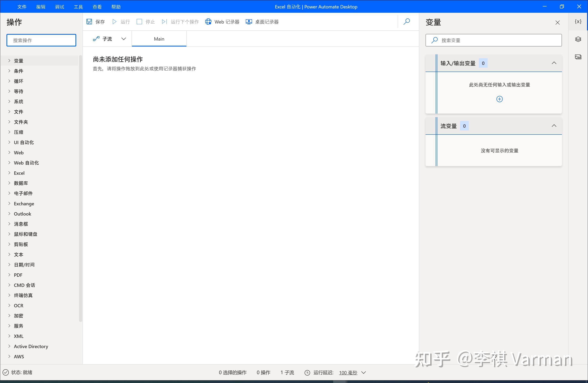Click the UI elements layers icon on right edge

(578, 39)
